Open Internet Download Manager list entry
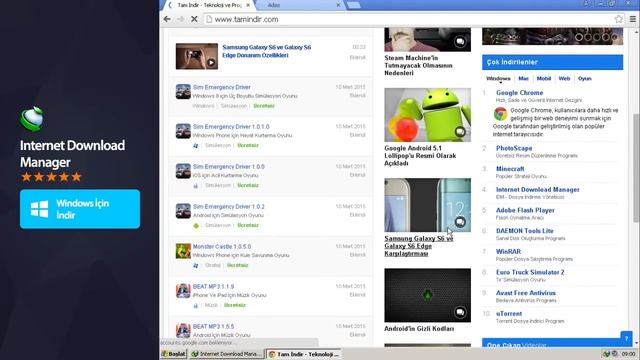This screenshot has height=360, width=640. (538, 189)
